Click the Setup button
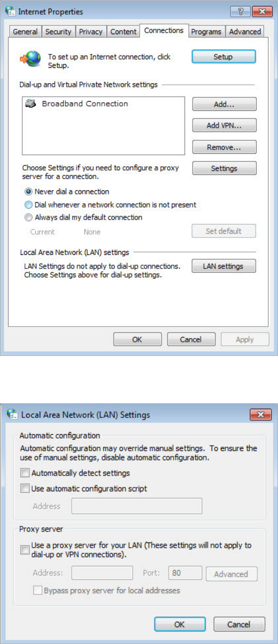Screen dimensions: 278x644 point(224,57)
